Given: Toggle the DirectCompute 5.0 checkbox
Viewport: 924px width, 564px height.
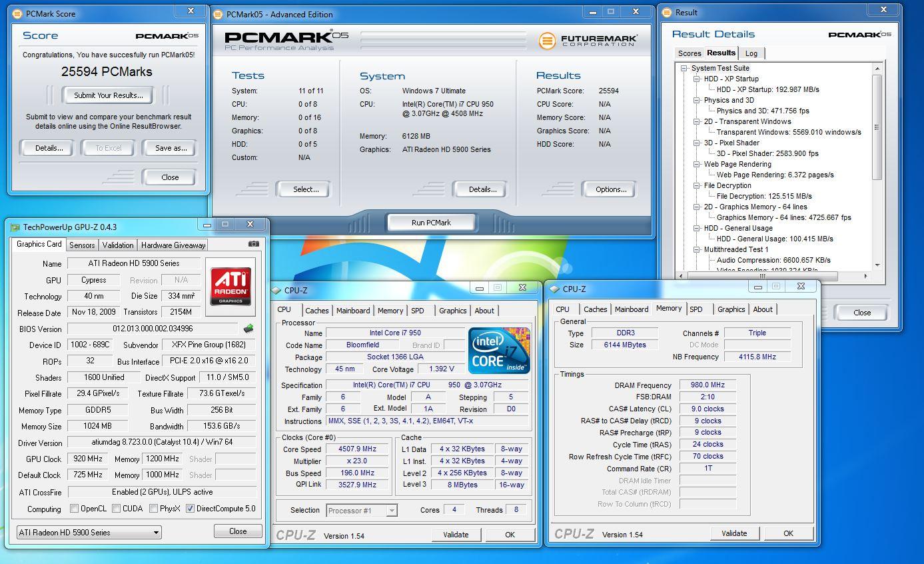Looking at the screenshot, I should pos(190,509).
